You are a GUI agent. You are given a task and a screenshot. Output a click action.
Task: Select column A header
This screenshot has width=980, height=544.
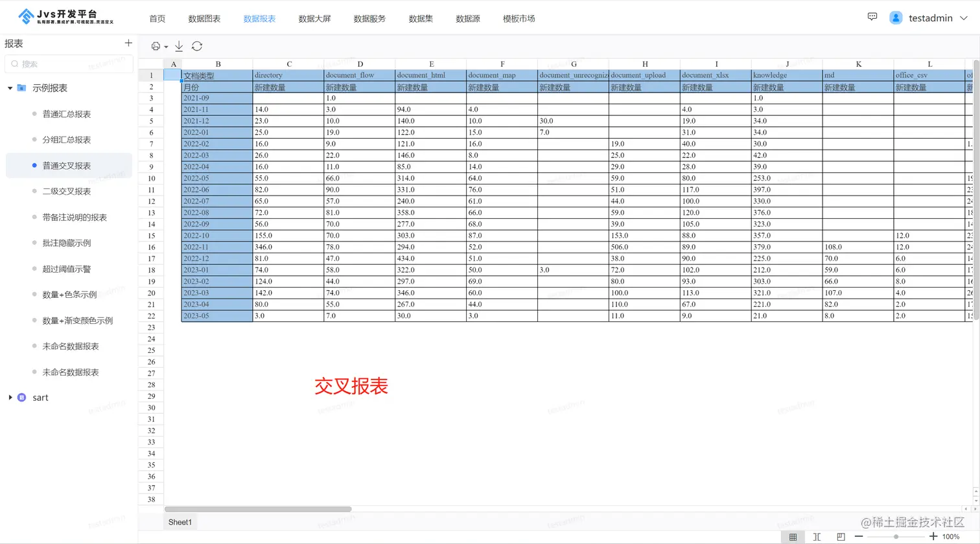tap(173, 64)
